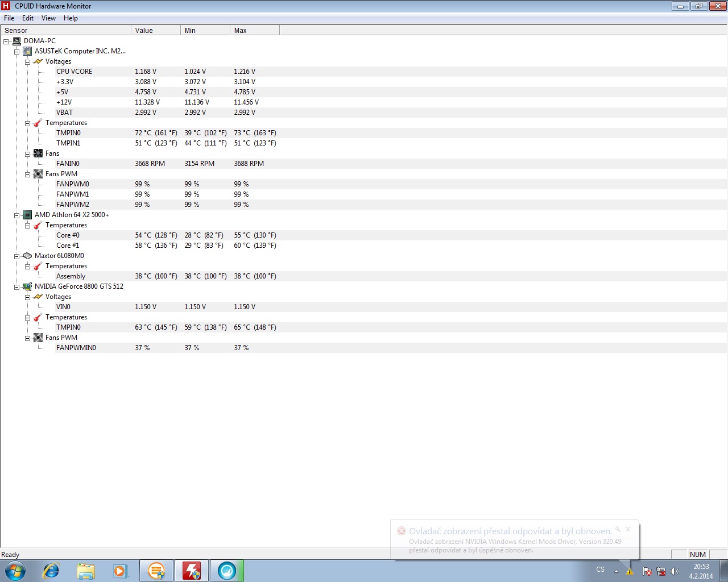Select the VIN0 voltage row
728x582 pixels.
[x=391, y=307]
